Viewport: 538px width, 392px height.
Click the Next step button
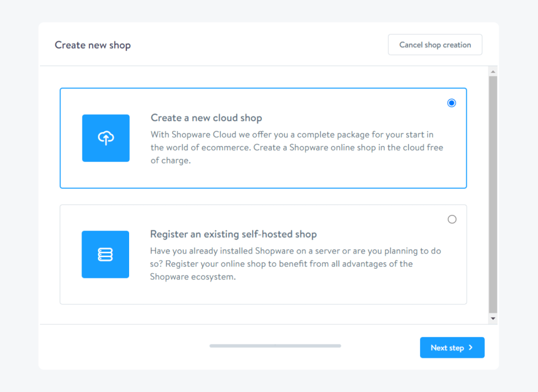point(452,347)
